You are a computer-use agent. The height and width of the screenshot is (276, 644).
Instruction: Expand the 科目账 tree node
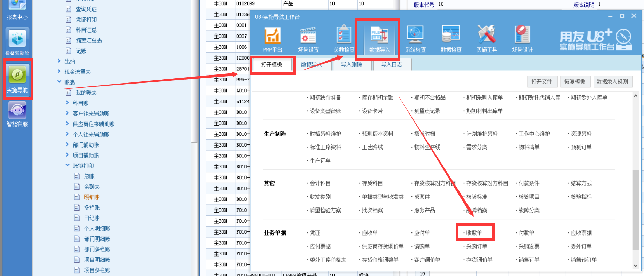pos(68,103)
